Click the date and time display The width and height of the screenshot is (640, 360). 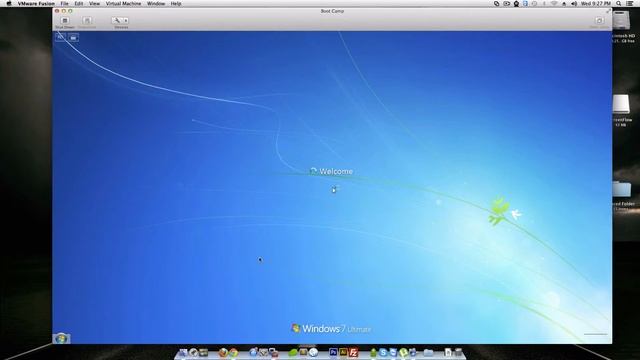(596, 4)
